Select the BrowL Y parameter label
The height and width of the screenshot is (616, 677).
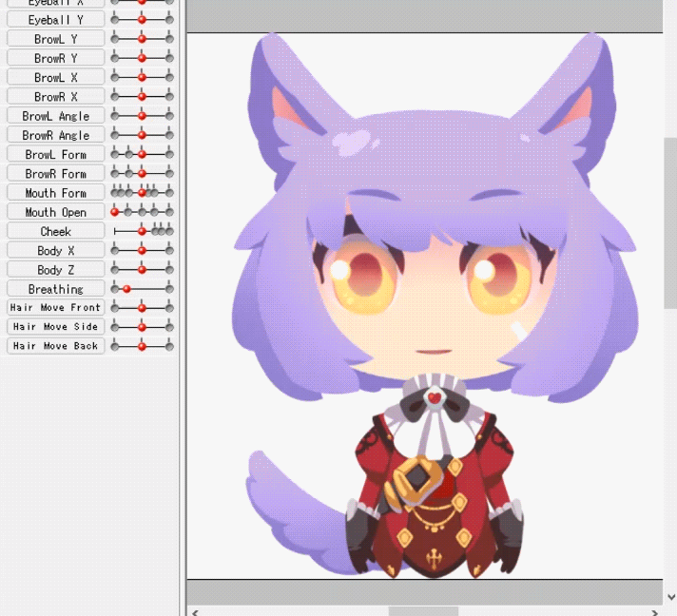(55, 39)
